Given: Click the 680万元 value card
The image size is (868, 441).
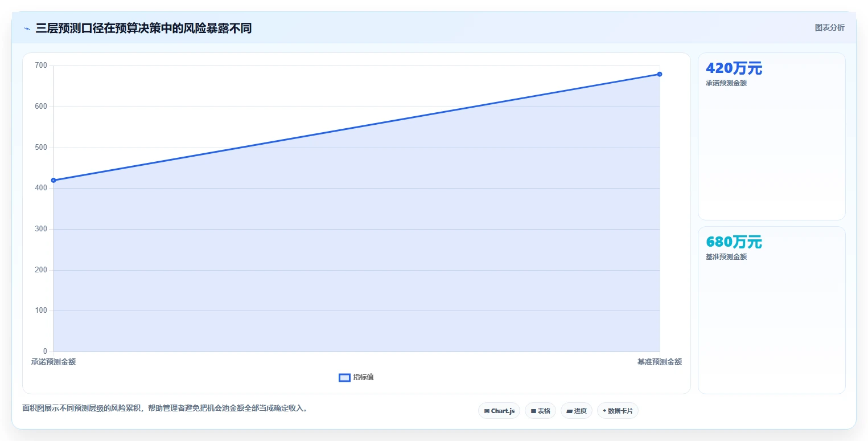Looking at the screenshot, I should pos(771,310).
